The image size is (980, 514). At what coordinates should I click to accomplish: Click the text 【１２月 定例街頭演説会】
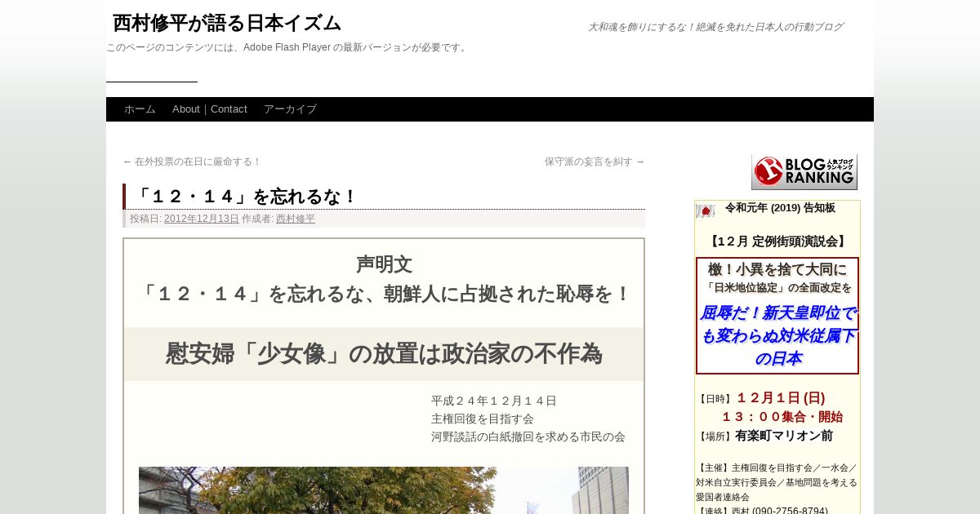(x=777, y=241)
